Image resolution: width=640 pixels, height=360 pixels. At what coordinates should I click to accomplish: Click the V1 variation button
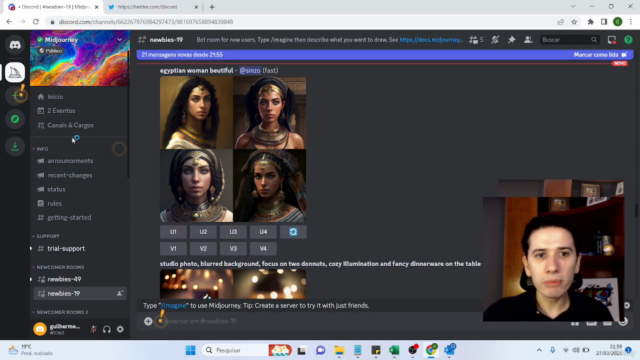click(173, 249)
